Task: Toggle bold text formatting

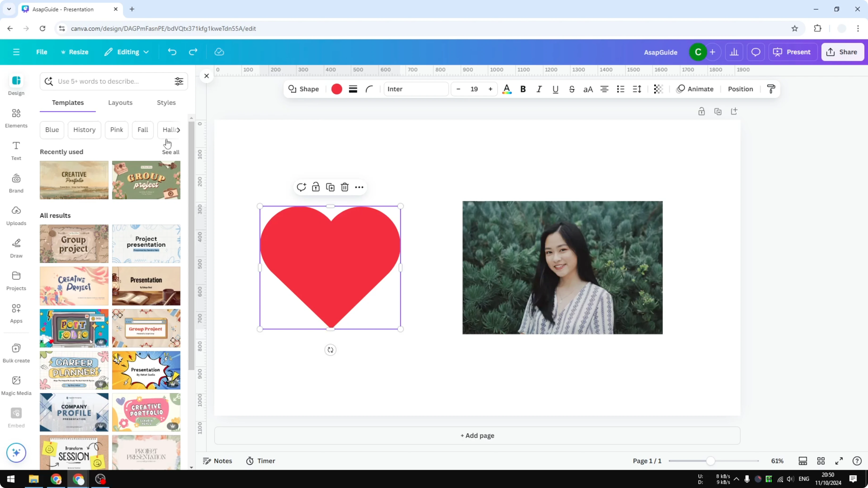Action: 523,89
